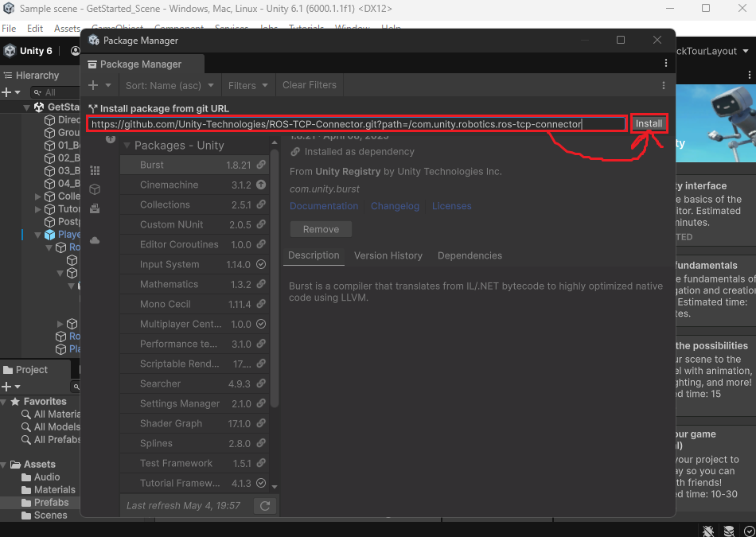Click the package list scrollbar thumb
756x537 pixels.
tap(275, 278)
